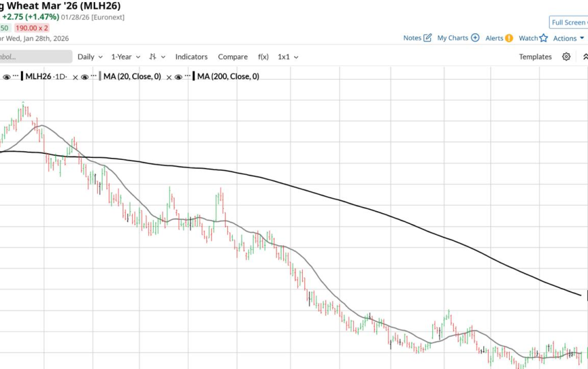The width and height of the screenshot is (588, 369).
Task: Open more options dots for MLH26 series
Action: click(16, 76)
